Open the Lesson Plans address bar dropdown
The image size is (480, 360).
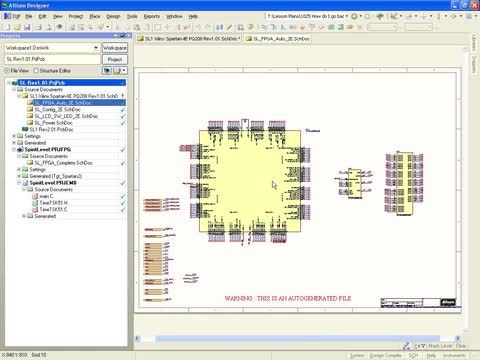[x=347, y=16]
